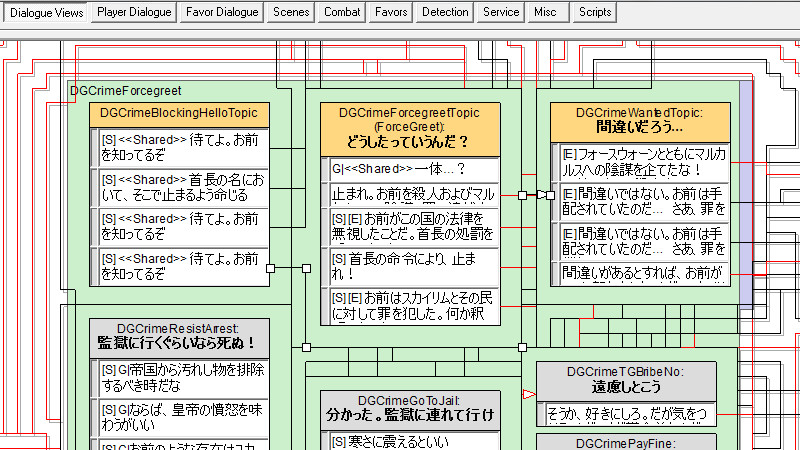Select the DGCrimeResistArrest topic header

pos(179,338)
